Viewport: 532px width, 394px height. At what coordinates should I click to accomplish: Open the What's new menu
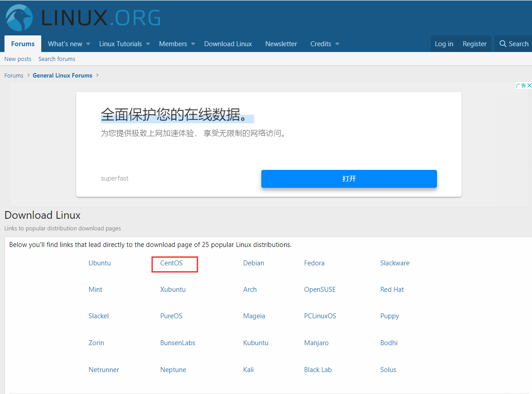pyautogui.click(x=65, y=44)
